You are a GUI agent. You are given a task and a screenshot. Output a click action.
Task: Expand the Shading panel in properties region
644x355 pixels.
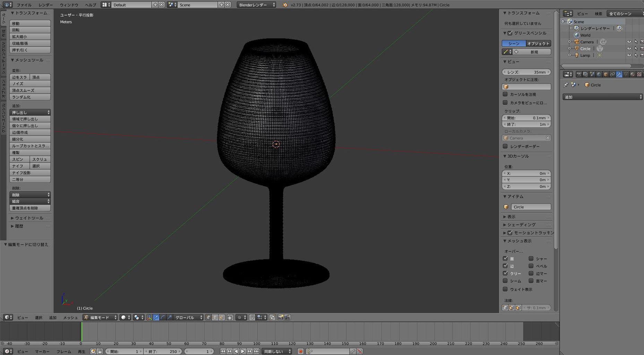pos(522,225)
